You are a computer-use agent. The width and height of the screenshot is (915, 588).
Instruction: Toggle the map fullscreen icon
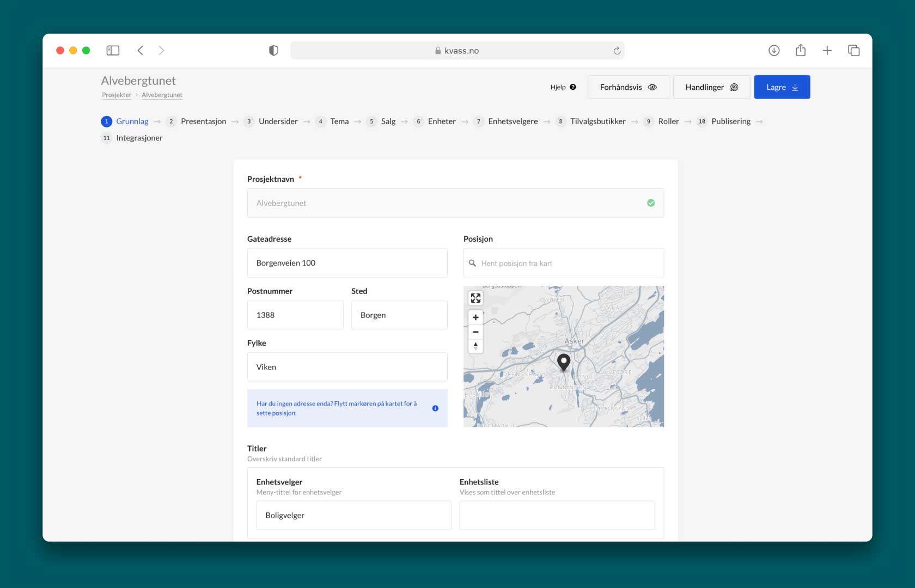tap(475, 298)
